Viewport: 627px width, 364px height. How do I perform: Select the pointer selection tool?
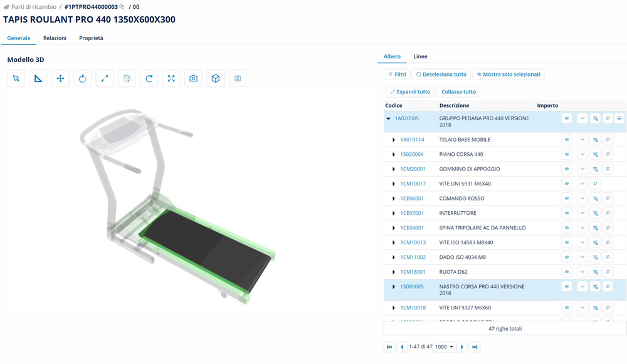point(16,78)
